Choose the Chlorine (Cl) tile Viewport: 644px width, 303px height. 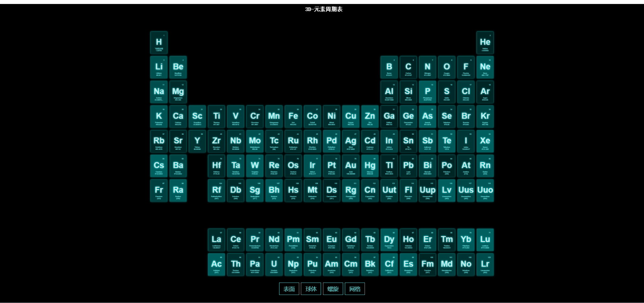[466, 92]
